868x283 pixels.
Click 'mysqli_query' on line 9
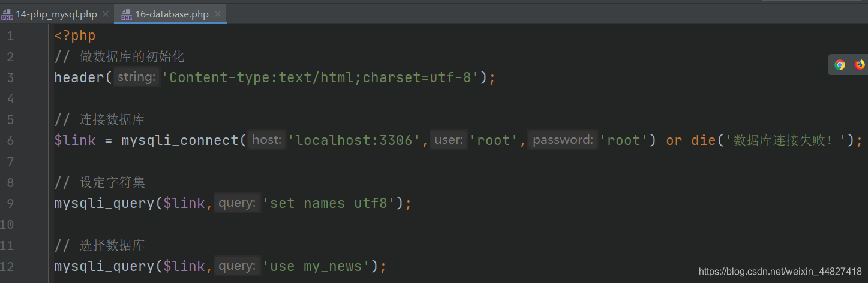click(x=104, y=204)
